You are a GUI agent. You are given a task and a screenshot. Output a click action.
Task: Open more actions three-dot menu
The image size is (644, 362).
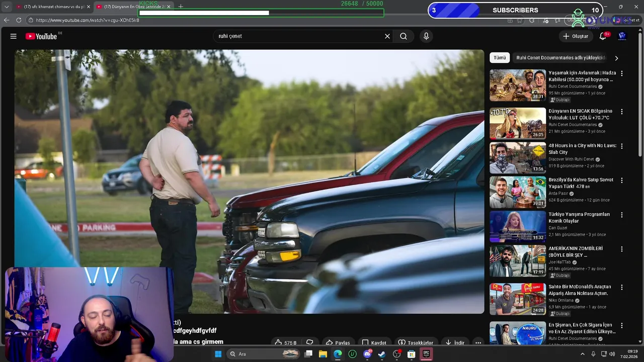tap(478, 342)
